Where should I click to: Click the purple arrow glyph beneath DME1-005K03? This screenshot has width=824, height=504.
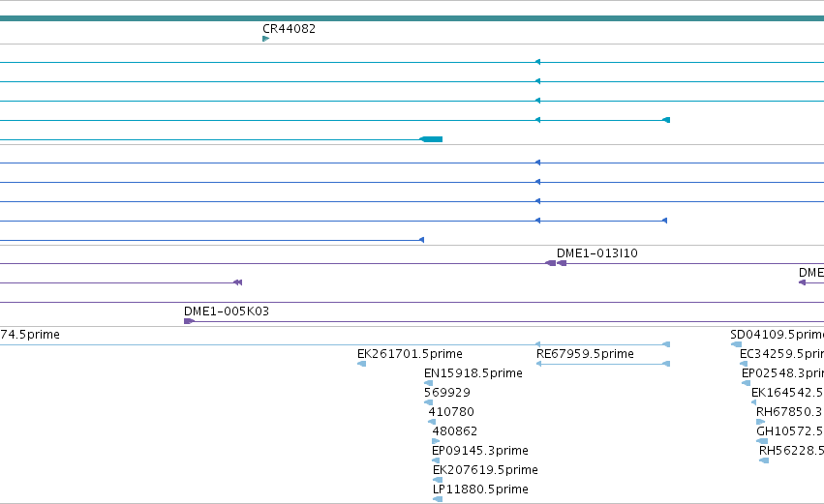tap(189, 321)
